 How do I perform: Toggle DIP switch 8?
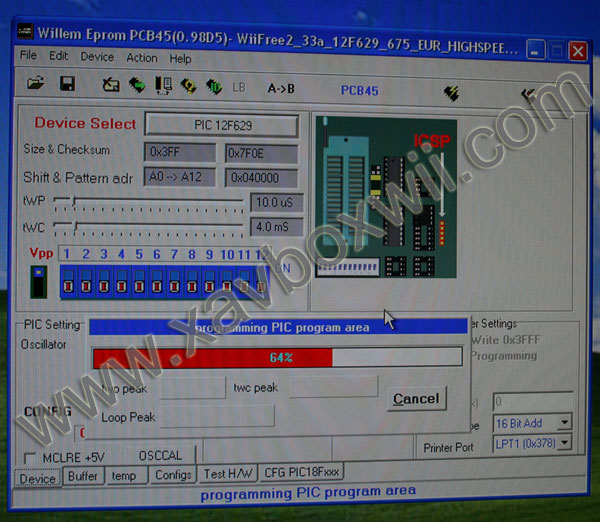coord(192,282)
